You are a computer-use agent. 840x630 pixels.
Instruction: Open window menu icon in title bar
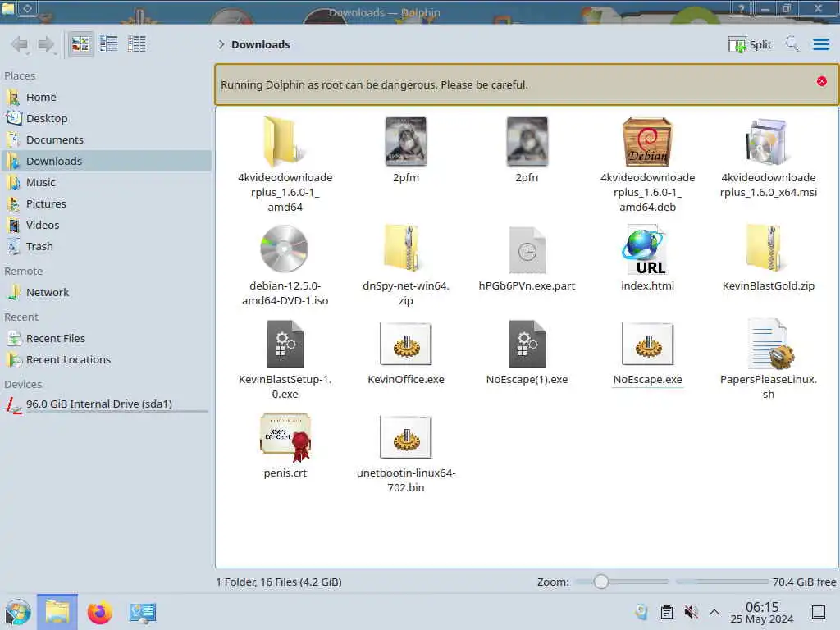point(8,8)
